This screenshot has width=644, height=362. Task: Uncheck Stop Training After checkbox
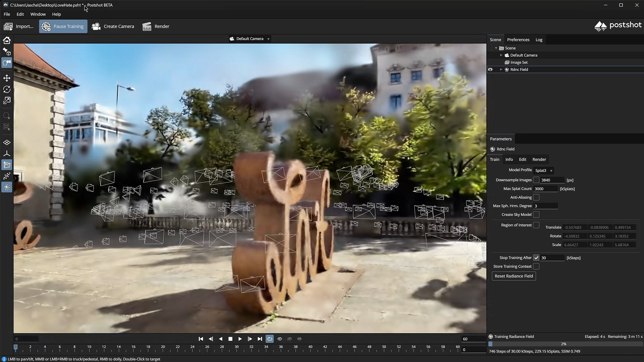pyautogui.click(x=536, y=258)
